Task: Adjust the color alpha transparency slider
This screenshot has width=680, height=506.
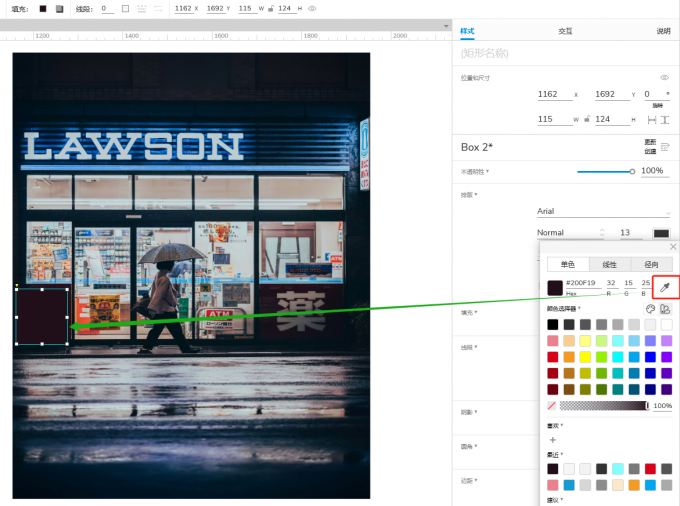Action: point(604,406)
